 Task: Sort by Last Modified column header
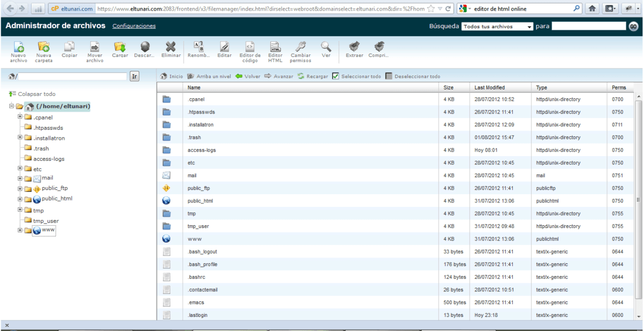(x=500, y=87)
